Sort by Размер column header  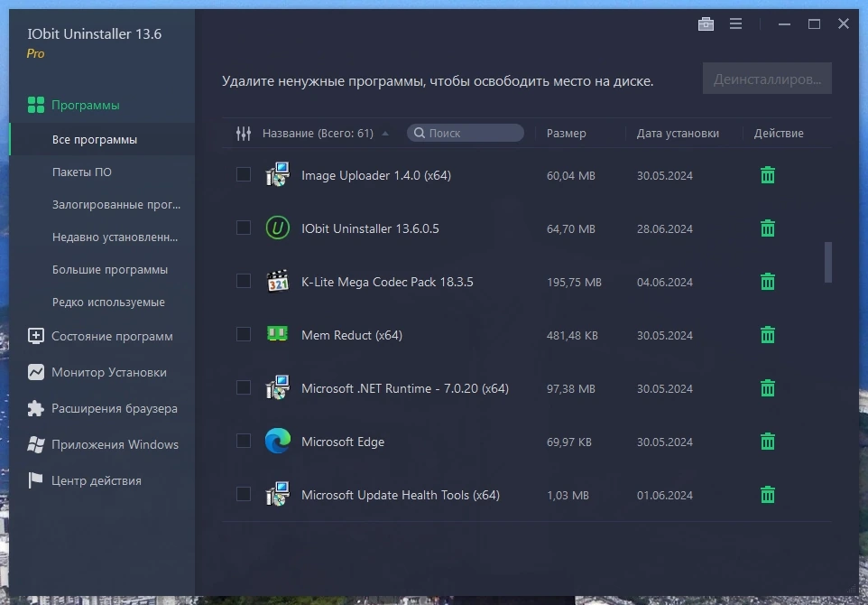[x=567, y=134]
